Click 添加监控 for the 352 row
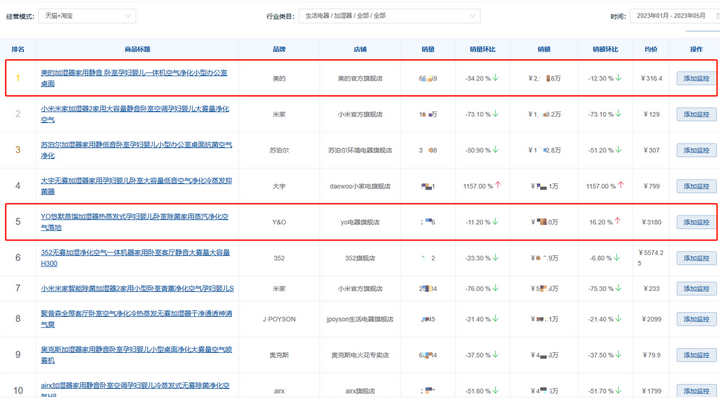720x402 pixels. click(x=696, y=258)
